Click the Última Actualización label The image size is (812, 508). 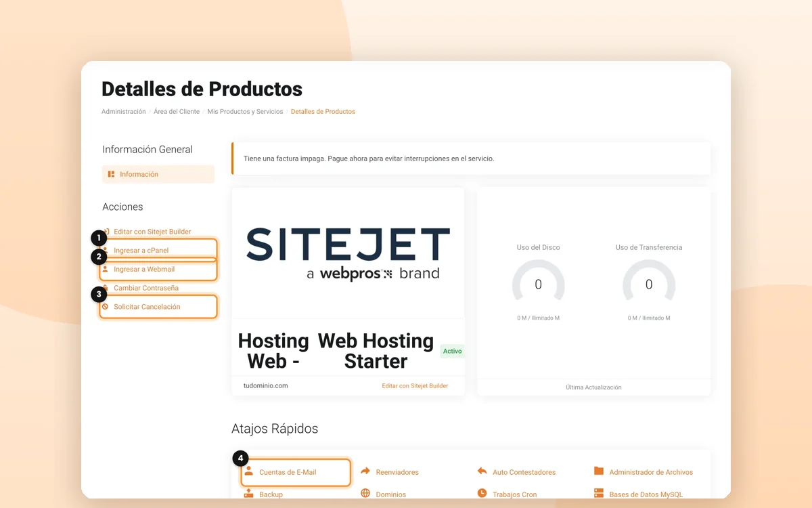(x=593, y=387)
